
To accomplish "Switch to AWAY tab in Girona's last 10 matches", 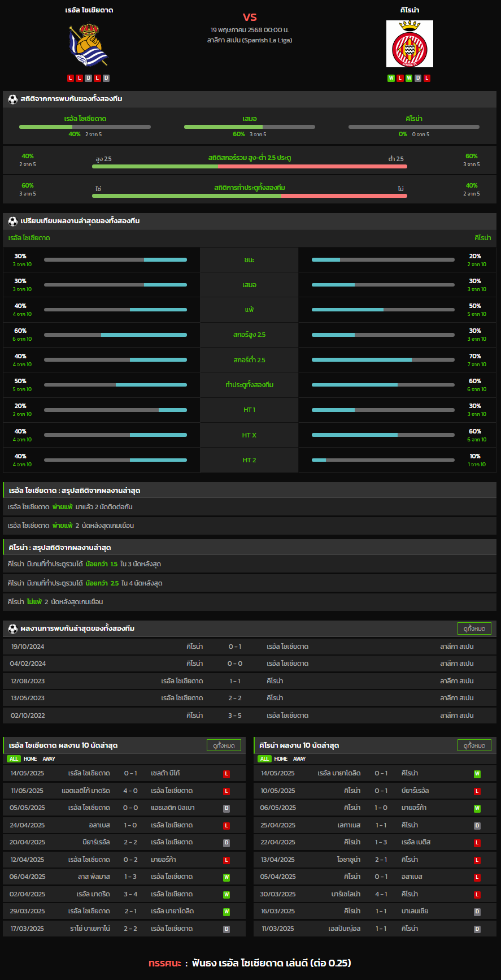I will point(299,759).
